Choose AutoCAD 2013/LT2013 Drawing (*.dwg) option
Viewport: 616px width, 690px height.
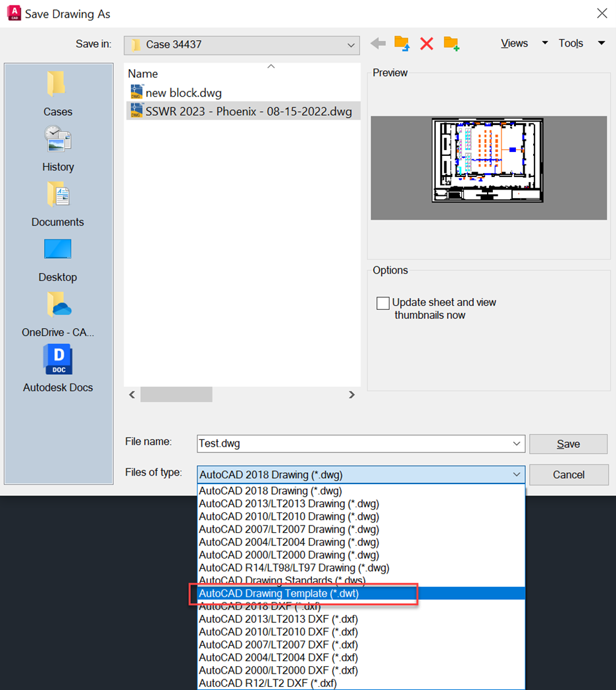[361, 504]
